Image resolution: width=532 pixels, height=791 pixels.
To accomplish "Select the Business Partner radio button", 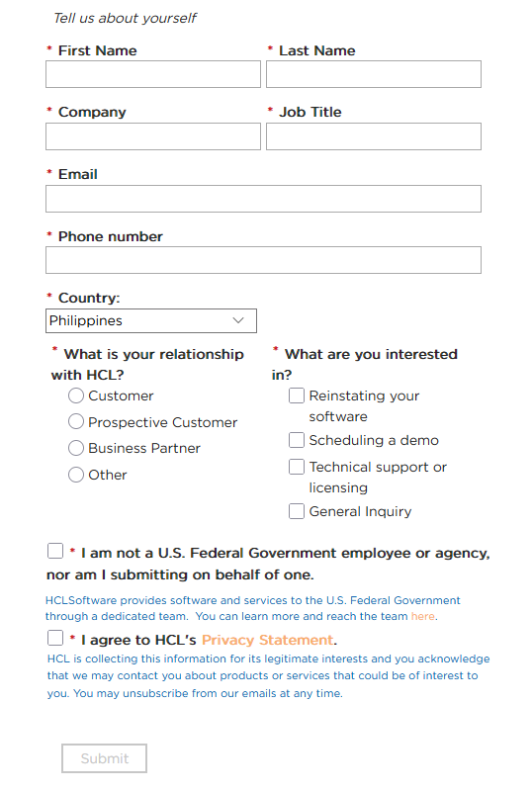I will coord(76,448).
